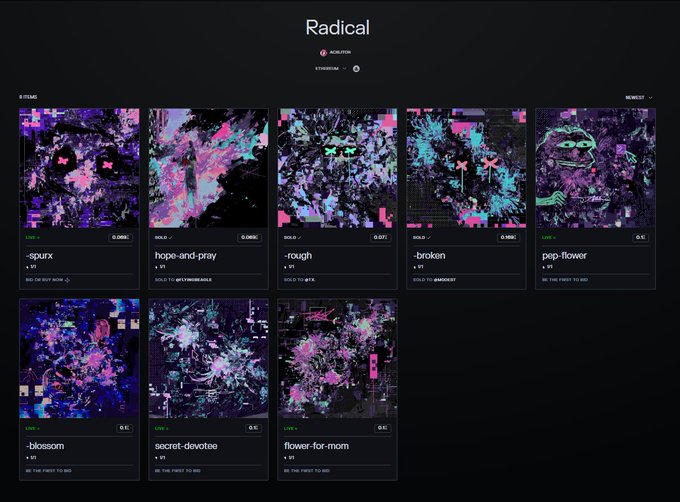Click the secret-devotee title text
Screen dimensions: 680x502
186,446
